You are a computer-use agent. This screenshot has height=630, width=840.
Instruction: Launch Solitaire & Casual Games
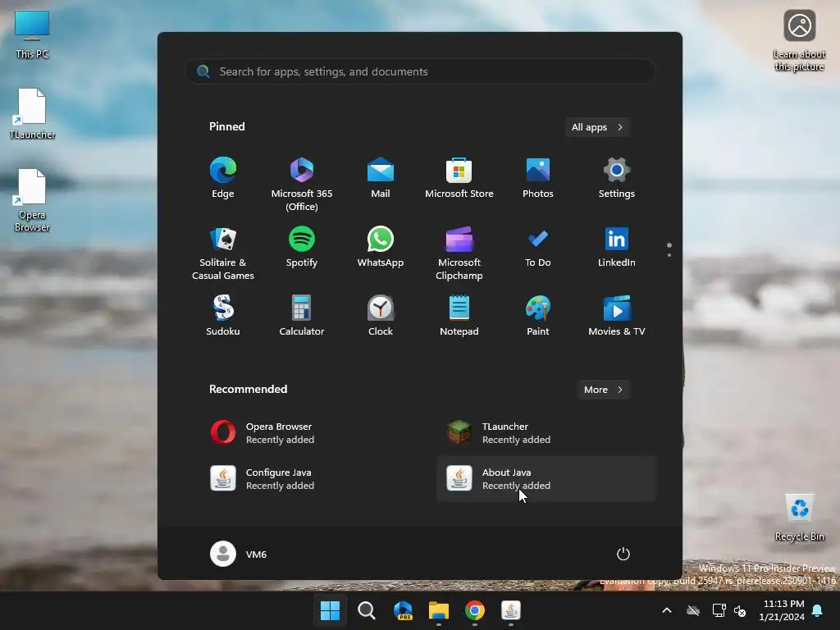(223, 253)
